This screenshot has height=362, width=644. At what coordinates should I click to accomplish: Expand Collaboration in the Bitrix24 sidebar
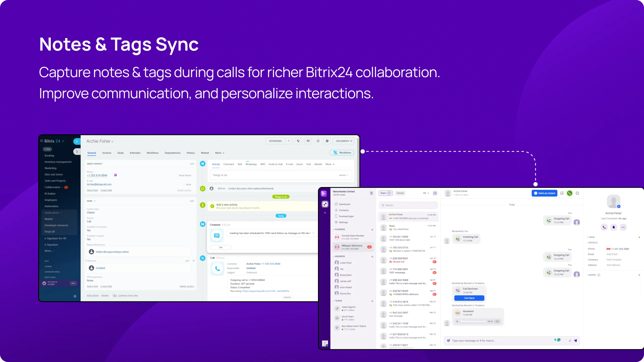point(54,187)
